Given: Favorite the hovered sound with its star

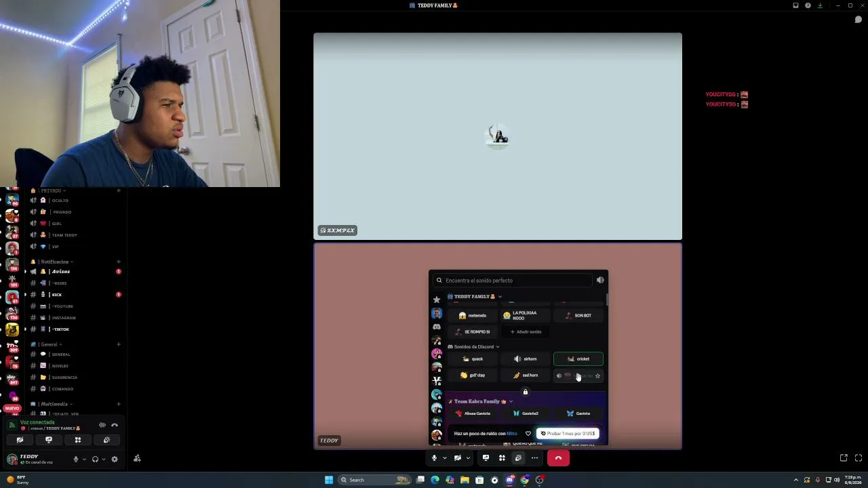Looking at the screenshot, I should coord(597,375).
